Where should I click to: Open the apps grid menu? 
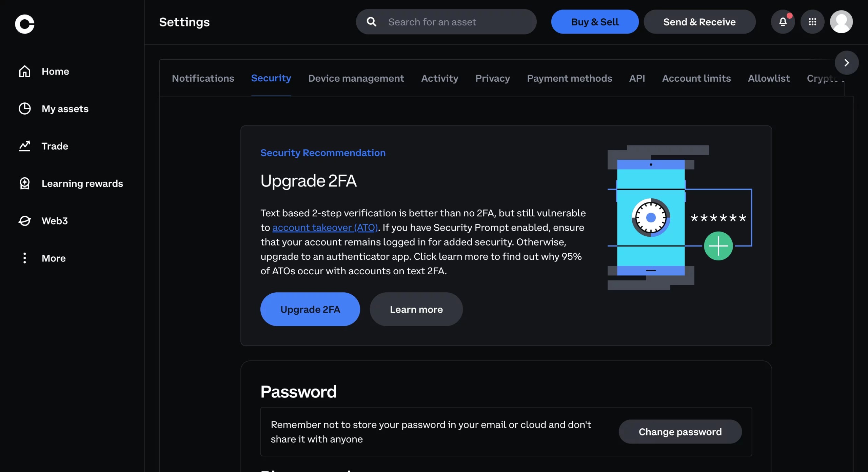pos(812,22)
